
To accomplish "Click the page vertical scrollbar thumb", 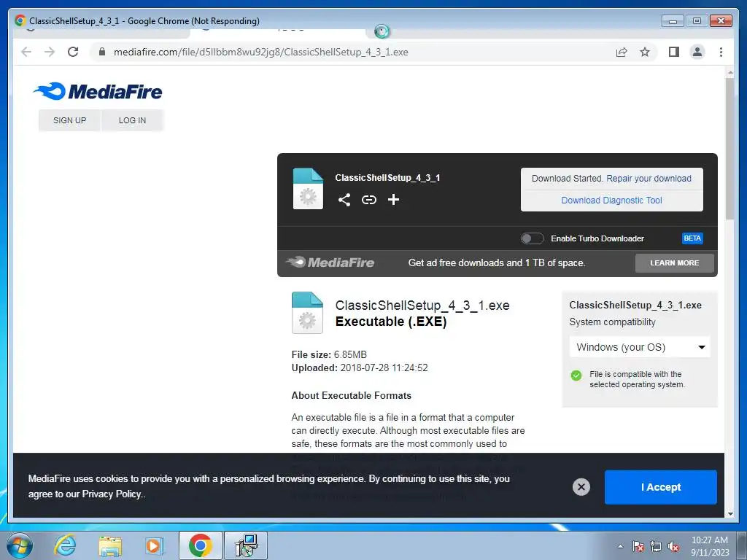I will 729,149.
